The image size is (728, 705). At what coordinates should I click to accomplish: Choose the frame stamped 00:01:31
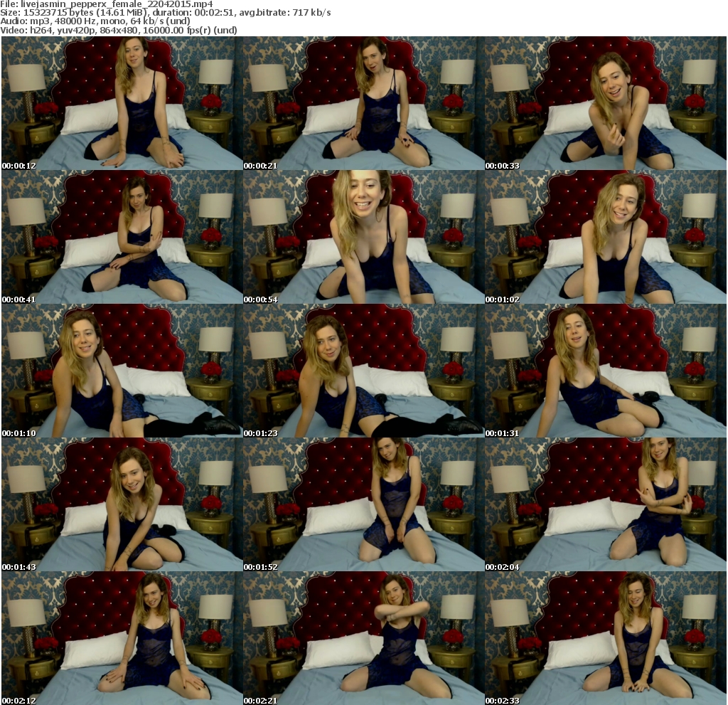(606, 371)
